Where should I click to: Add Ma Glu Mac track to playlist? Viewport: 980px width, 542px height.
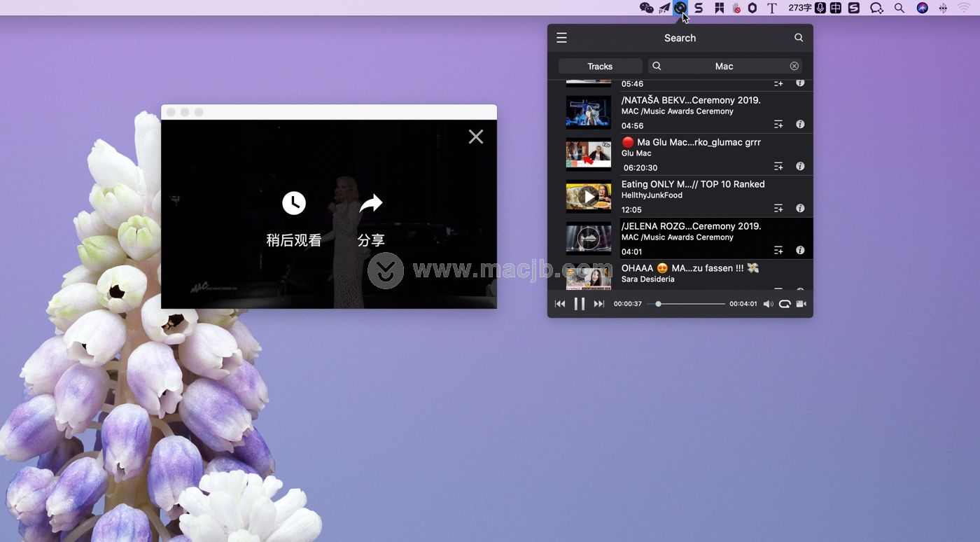click(x=778, y=166)
